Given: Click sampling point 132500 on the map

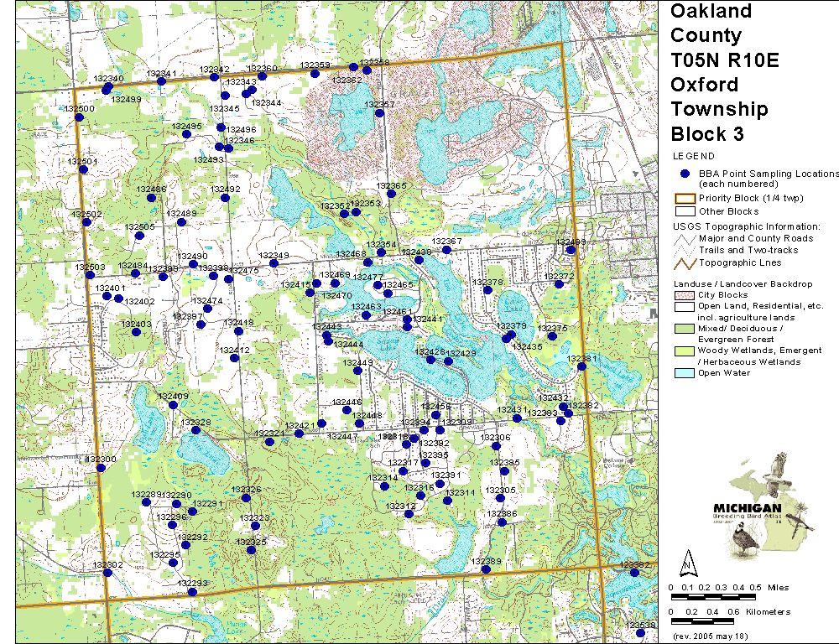Looking at the screenshot, I should click(79, 117).
